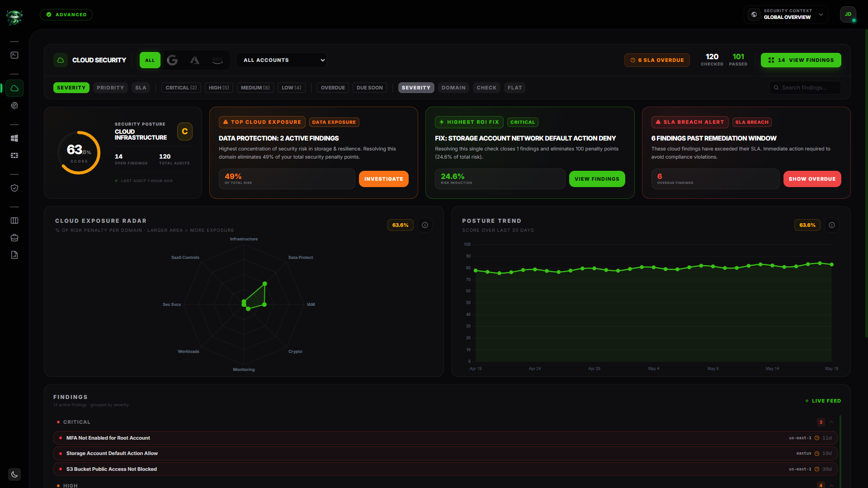
Task: Toggle Medium (8) severity filter
Action: click(x=255, y=88)
